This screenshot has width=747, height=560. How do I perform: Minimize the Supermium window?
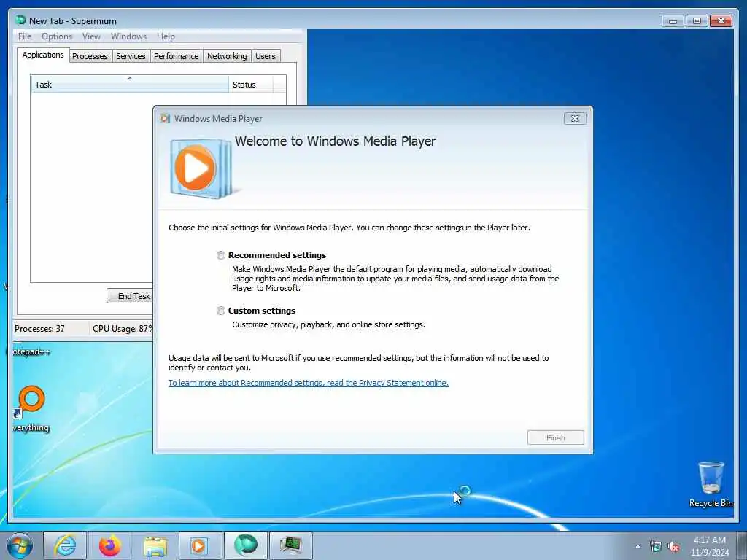pos(673,21)
